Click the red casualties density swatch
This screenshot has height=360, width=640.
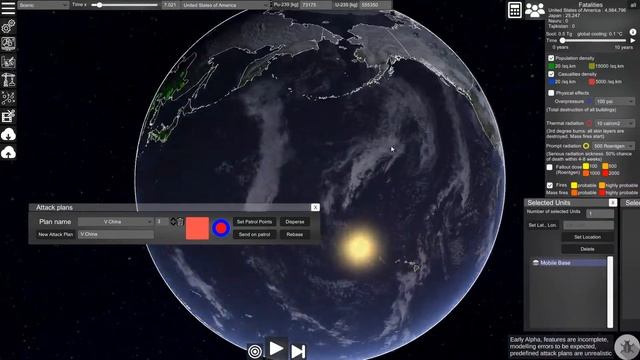click(591, 82)
